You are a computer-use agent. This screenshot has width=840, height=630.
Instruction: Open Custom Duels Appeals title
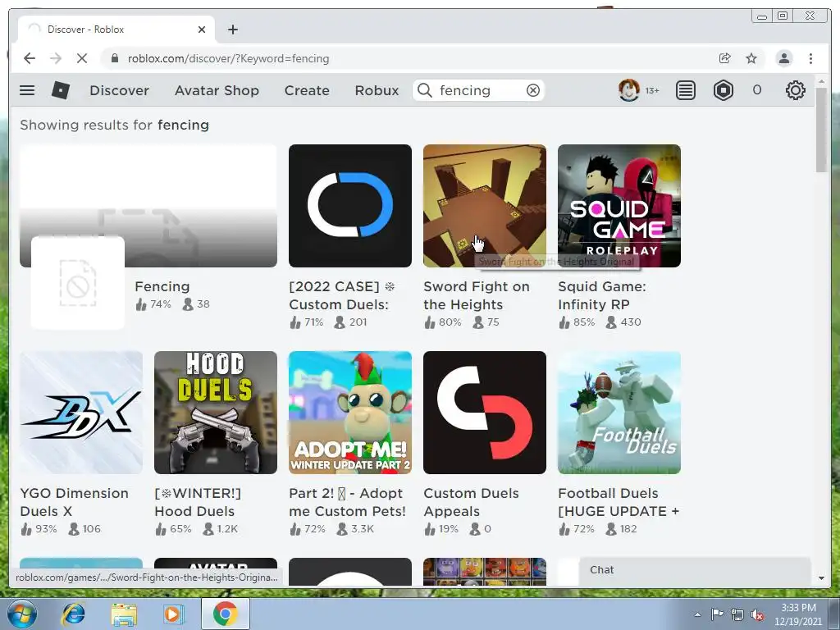pyautogui.click(x=471, y=502)
